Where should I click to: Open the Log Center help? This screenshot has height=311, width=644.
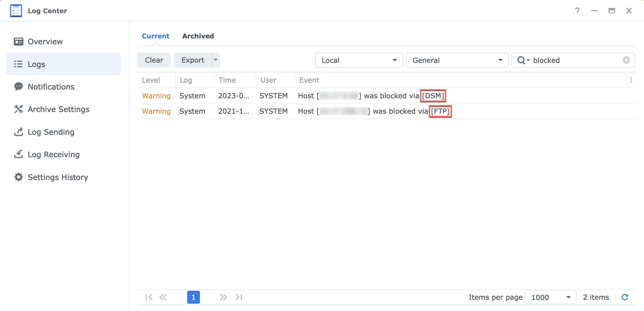point(577,11)
